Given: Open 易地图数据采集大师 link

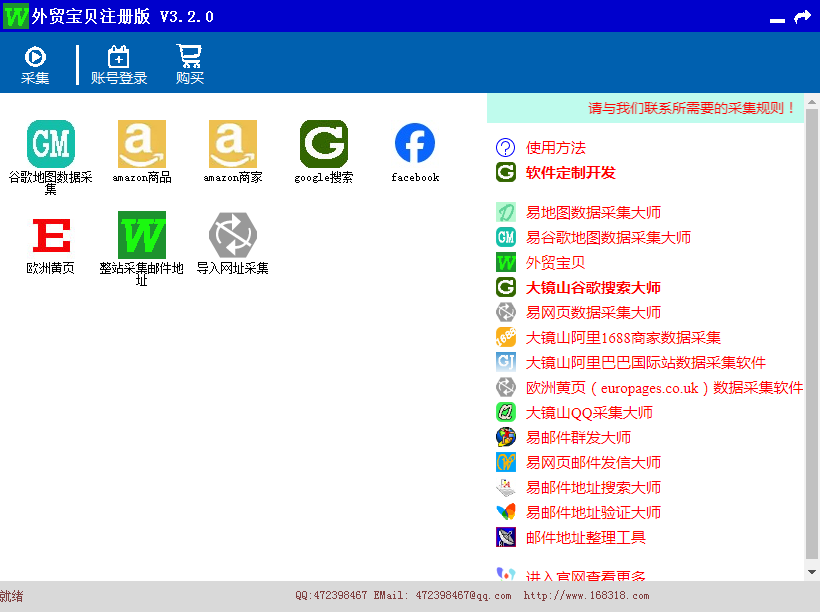Looking at the screenshot, I should point(593,213).
